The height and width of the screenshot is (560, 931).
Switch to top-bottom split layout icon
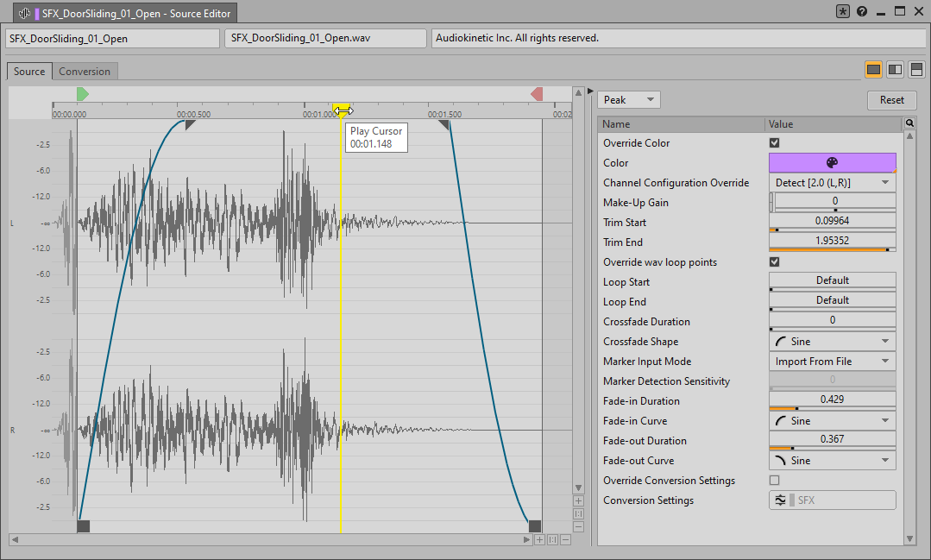pyautogui.click(x=915, y=70)
